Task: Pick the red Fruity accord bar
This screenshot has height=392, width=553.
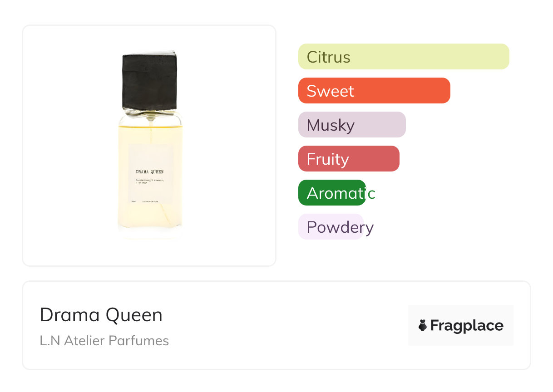Action: [x=348, y=159]
